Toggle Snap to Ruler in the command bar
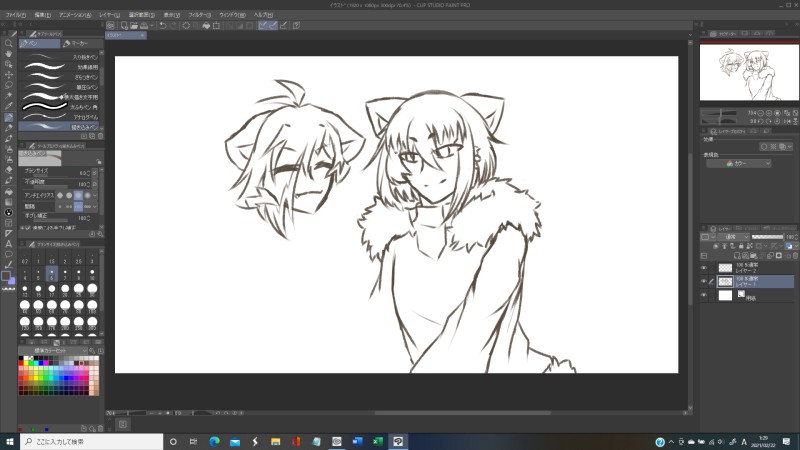This screenshot has width=800, height=450. click(262, 26)
